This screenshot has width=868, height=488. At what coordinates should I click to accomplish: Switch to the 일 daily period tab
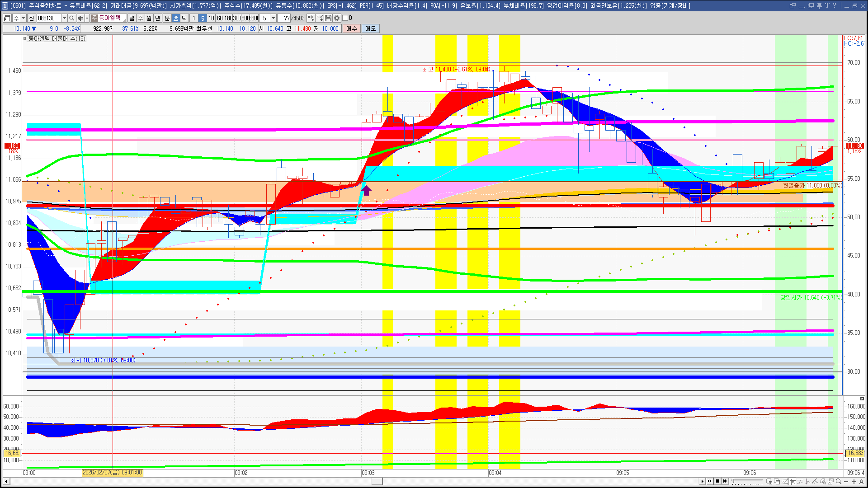(x=132, y=18)
